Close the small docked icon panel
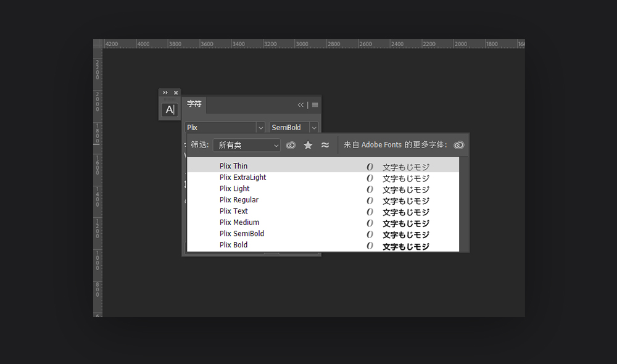 pyautogui.click(x=176, y=93)
